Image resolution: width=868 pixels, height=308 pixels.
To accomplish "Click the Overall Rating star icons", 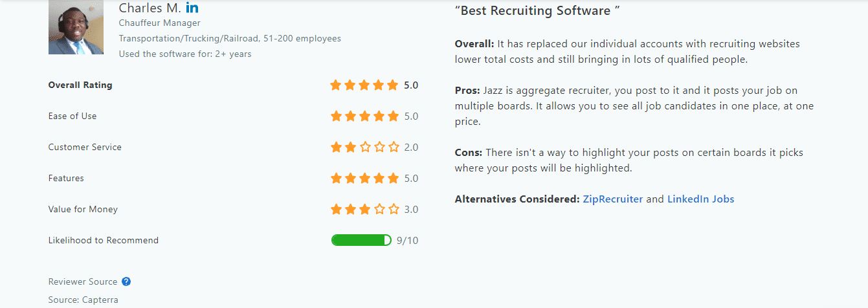I will pyautogui.click(x=364, y=85).
